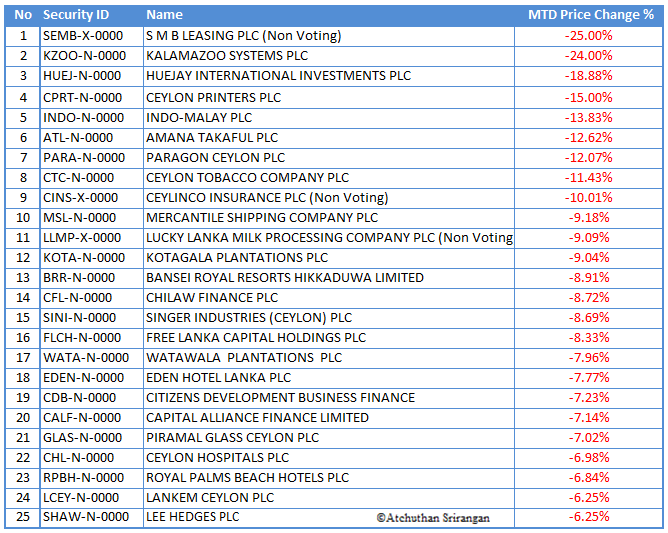
Task: Select the LLMP-X-0000 cell
Action: (82, 238)
